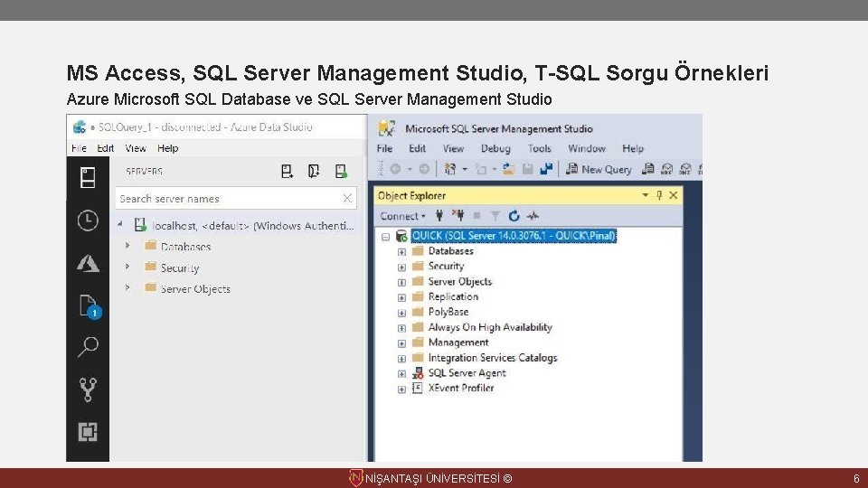Open Tools menu in SSMS
This screenshot has height=488, width=868.
pos(539,148)
